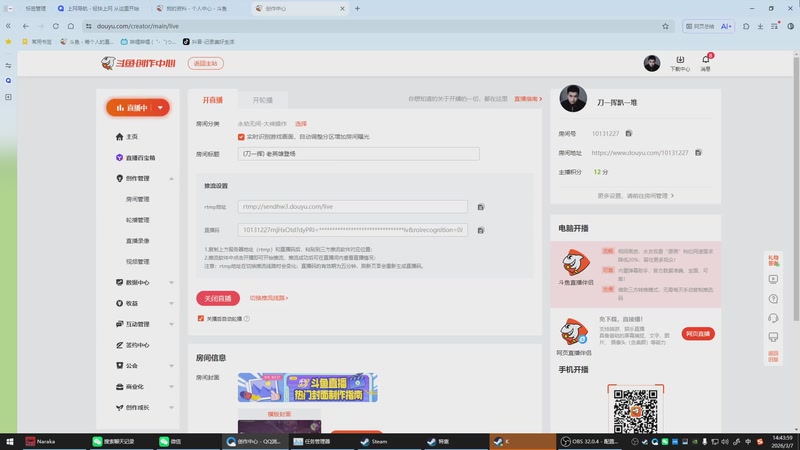Click 选择 to change the room category
Viewport: 800px width, 450px height.
tap(301, 124)
